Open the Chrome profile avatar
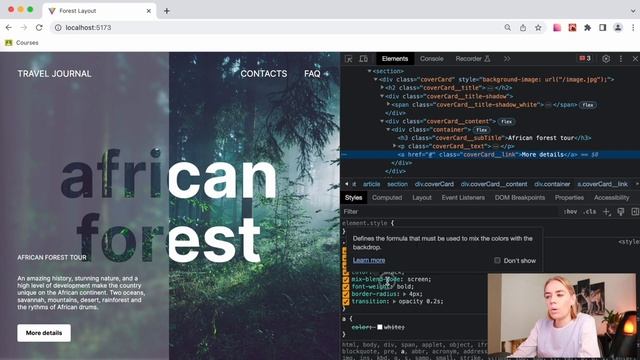The image size is (640, 360). click(x=618, y=27)
